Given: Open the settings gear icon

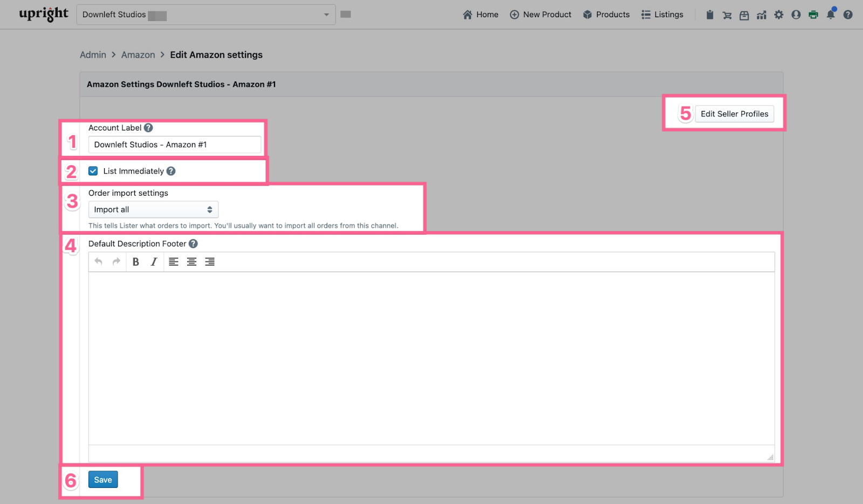Looking at the screenshot, I should [779, 15].
